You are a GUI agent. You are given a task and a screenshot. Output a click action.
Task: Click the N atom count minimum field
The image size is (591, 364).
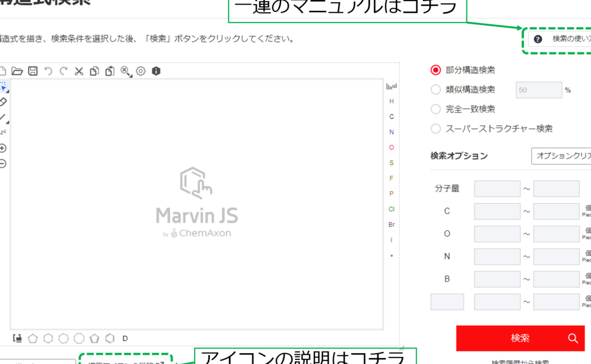497,256
